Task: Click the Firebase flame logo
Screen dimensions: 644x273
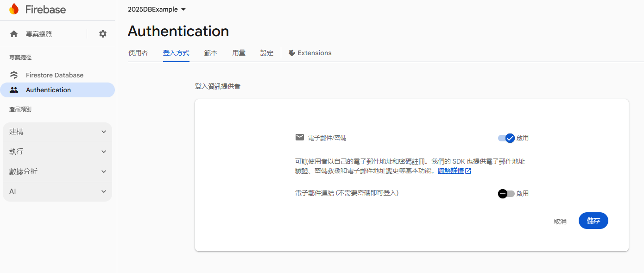Action: click(x=14, y=9)
